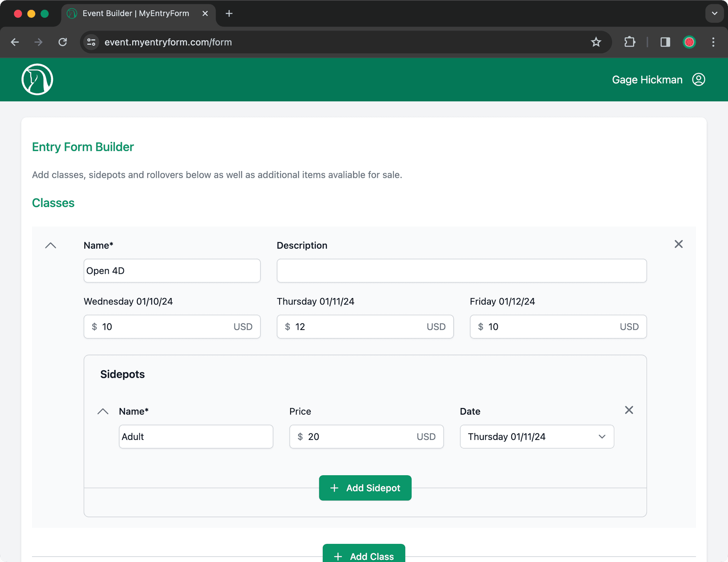This screenshot has width=728, height=562.
Task: Open the user account icon beside Gage Hickman
Action: click(698, 79)
